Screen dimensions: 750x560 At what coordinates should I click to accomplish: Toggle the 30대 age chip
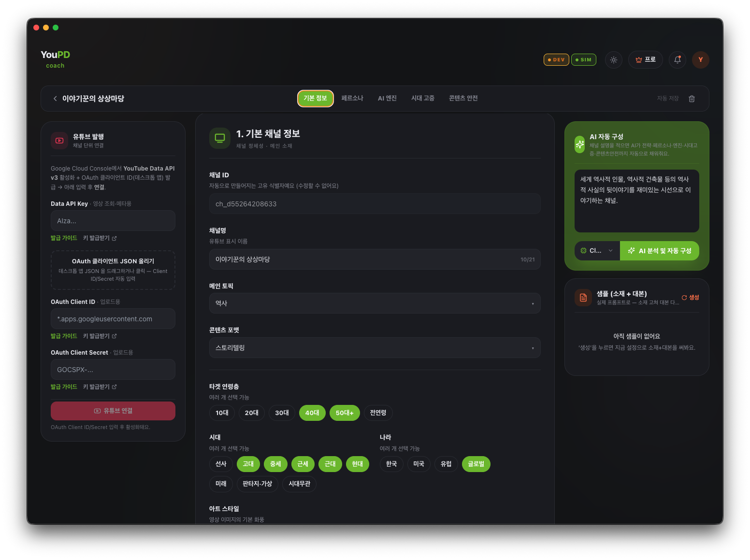point(282,413)
